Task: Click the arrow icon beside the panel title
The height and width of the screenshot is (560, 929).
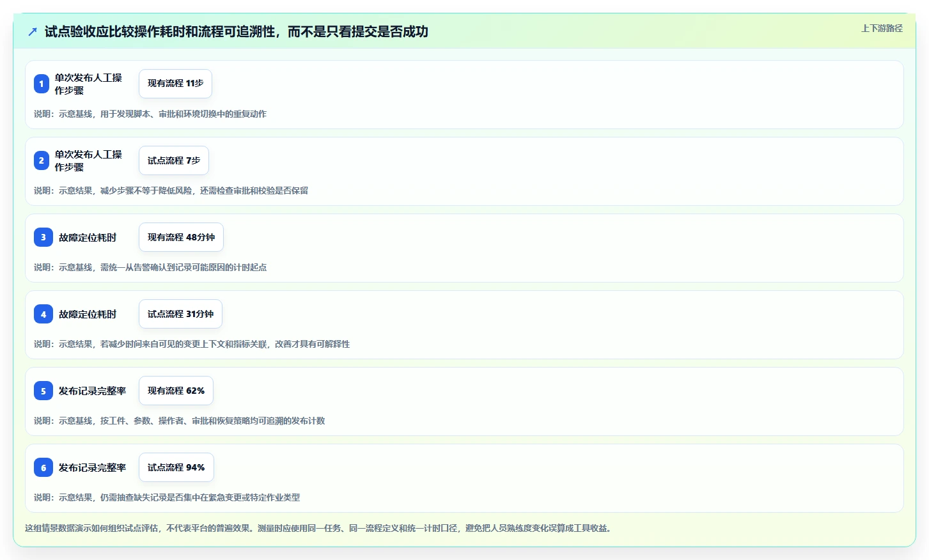Action: click(33, 31)
